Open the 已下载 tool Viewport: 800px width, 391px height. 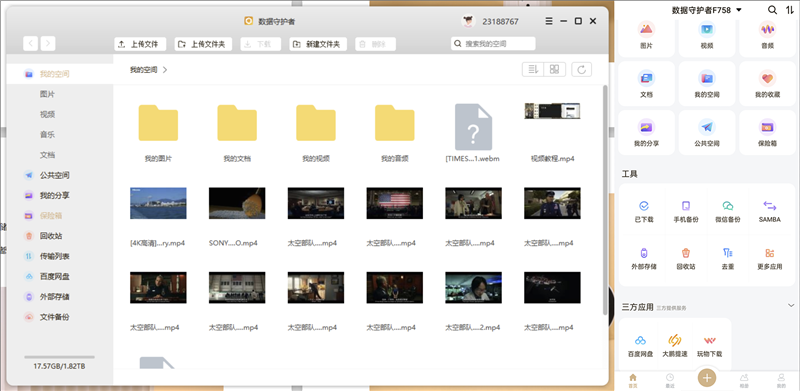point(643,211)
